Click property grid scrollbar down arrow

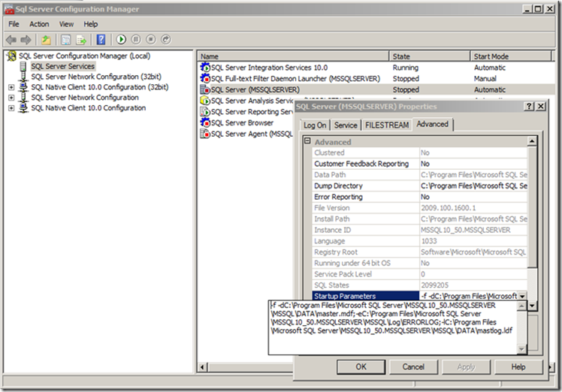click(532, 306)
